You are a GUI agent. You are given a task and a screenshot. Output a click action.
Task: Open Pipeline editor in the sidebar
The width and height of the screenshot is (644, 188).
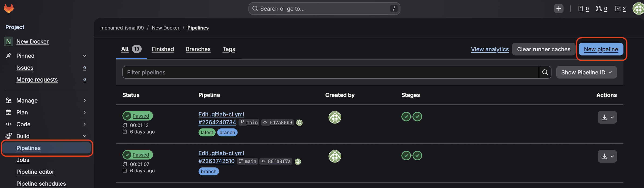[x=35, y=172]
